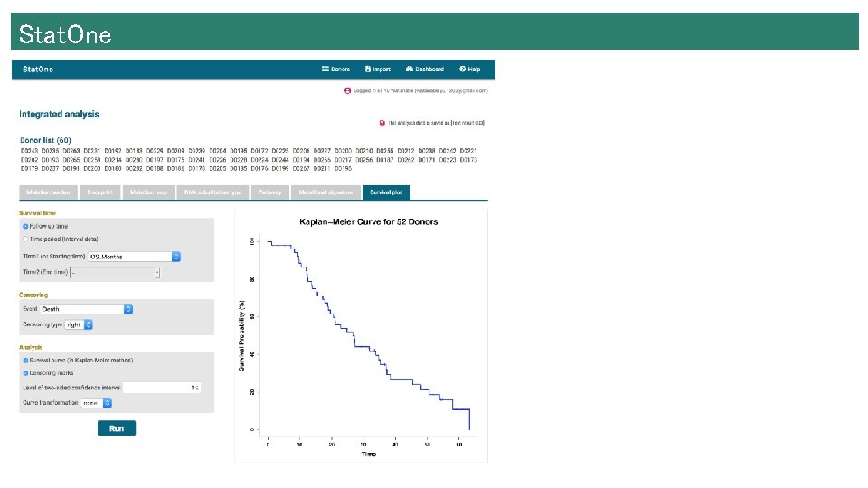Switch to the DNA substitution type tab
Image resolution: width=868 pixels, height=488 pixels.
[x=212, y=192]
